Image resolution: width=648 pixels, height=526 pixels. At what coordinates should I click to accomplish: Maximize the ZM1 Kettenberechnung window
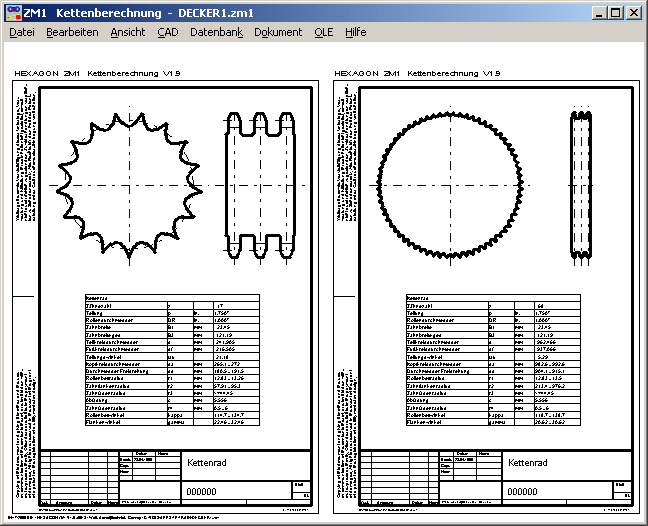coord(614,13)
